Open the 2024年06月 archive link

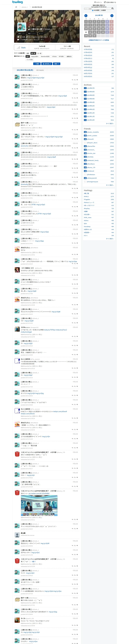coord(91,92)
